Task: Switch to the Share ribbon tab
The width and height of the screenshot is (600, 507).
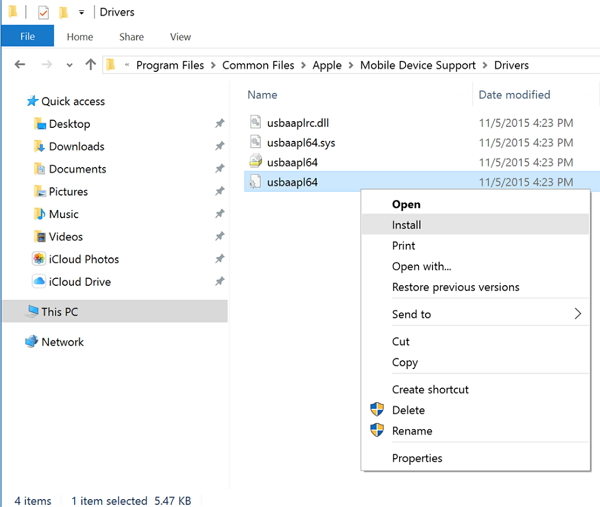Action: point(132,37)
